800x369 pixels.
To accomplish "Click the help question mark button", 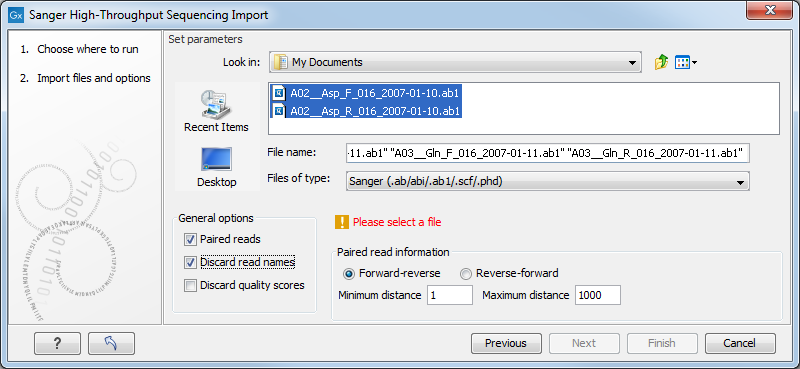I will click(x=57, y=343).
